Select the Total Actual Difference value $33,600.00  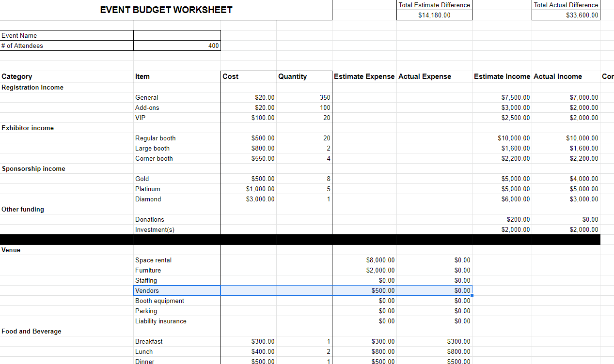tap(566, 15)
